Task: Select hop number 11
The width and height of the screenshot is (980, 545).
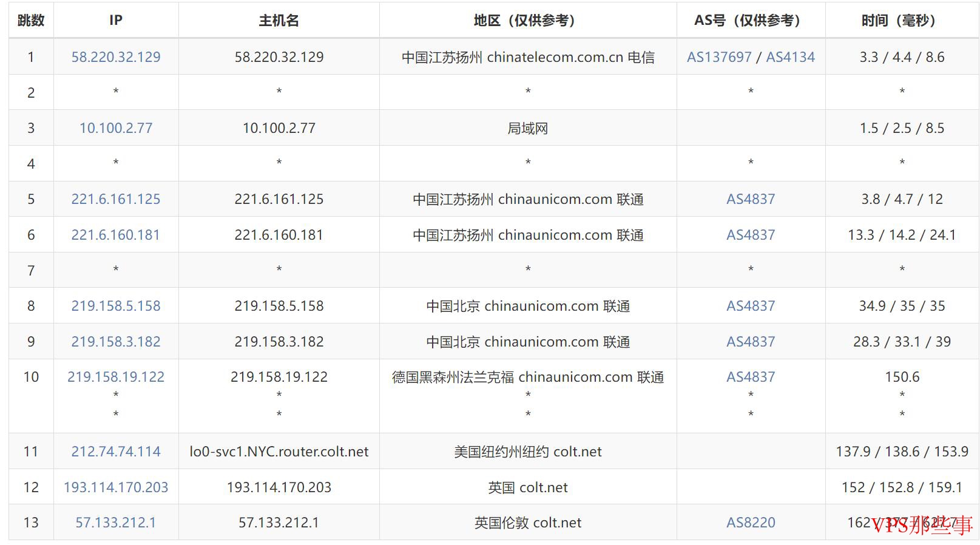Action: [x=31, y=452]
